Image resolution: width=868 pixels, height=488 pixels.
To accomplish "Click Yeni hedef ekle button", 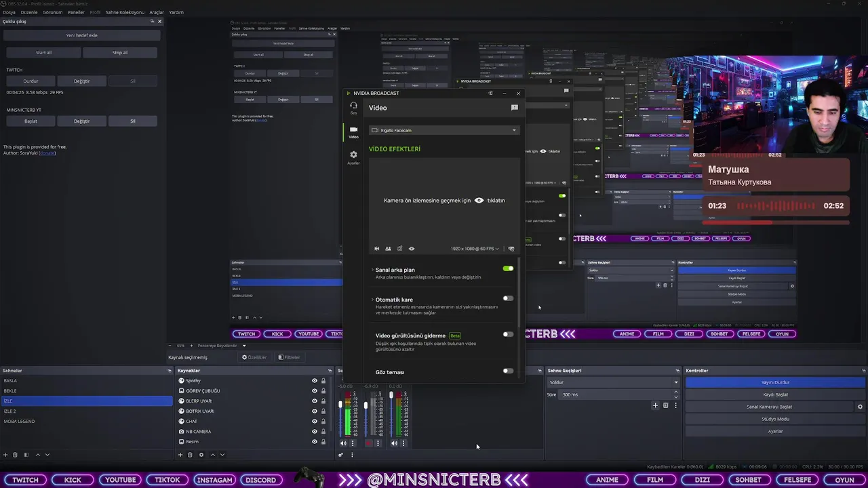I will [81, 35].
